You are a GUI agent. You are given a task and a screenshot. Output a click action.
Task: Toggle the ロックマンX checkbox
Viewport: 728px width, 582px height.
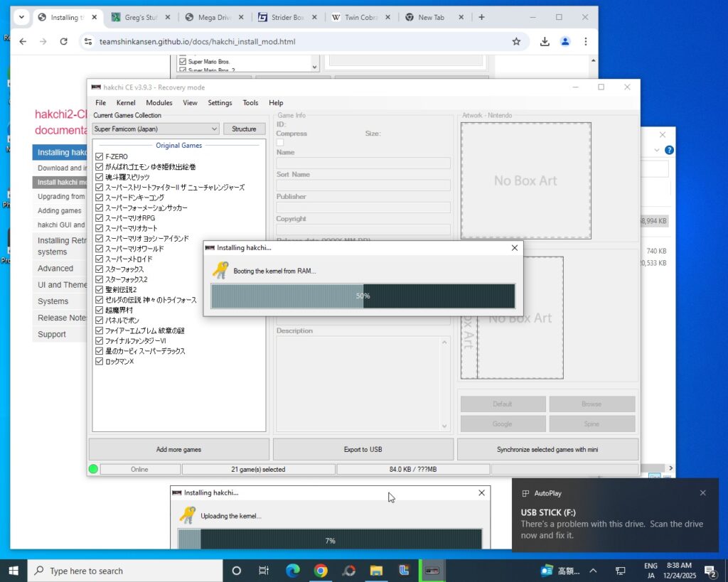tap(100, 362)
